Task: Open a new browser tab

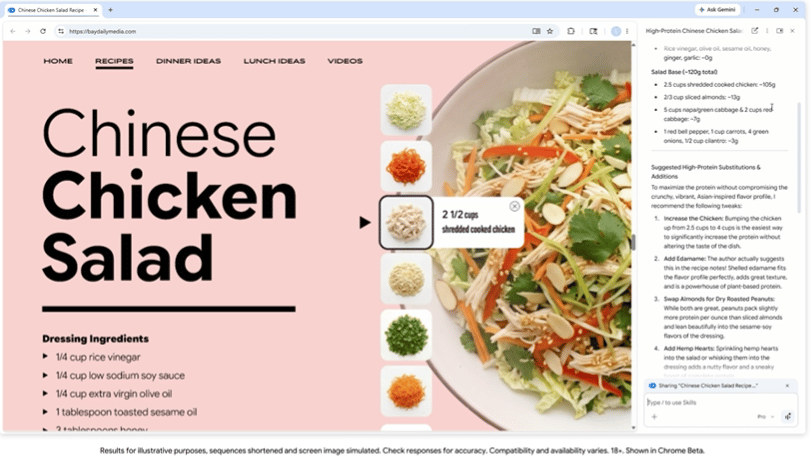Action: pyautogui.click(x=110, y=10)
